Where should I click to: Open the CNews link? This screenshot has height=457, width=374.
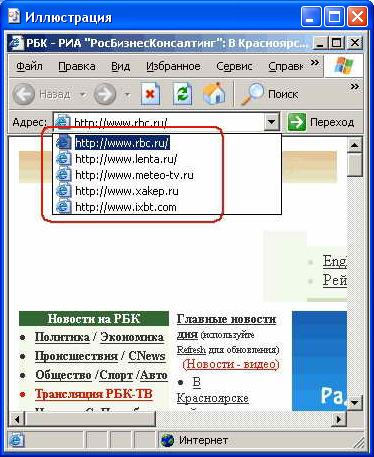(x=147, y=356)
